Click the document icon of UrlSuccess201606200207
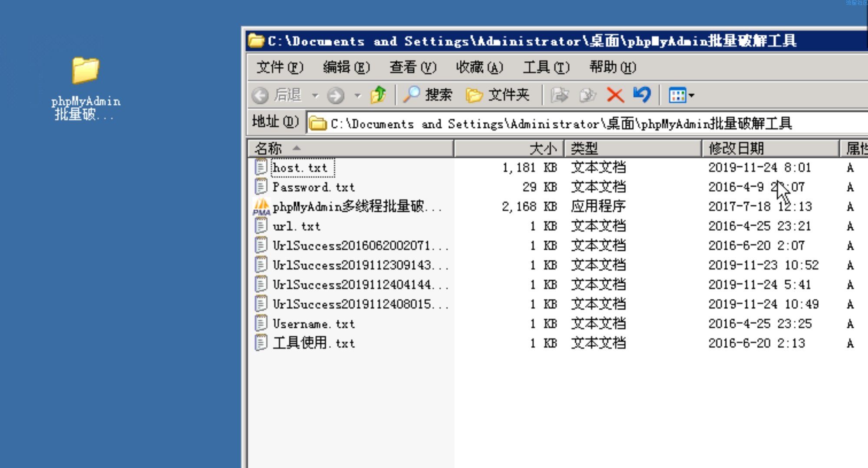This screenshot has height=468, width=868. coord(261,246)
